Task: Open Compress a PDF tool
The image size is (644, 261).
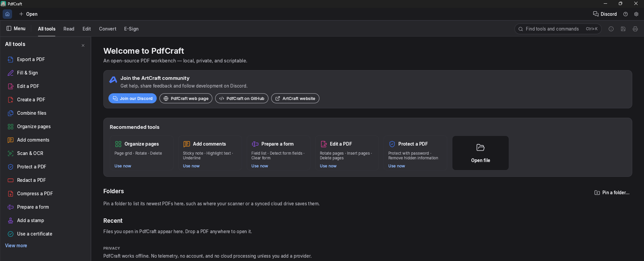Action: click(x=45, y=194)
